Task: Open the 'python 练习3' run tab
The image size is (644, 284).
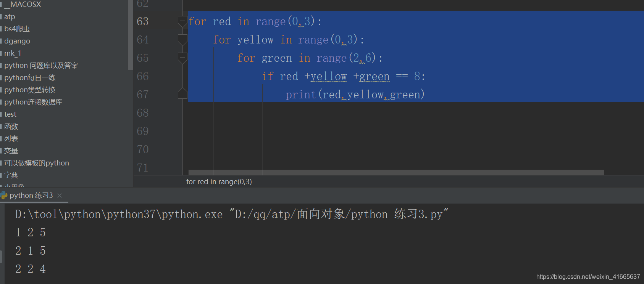Action: point(31,195)
